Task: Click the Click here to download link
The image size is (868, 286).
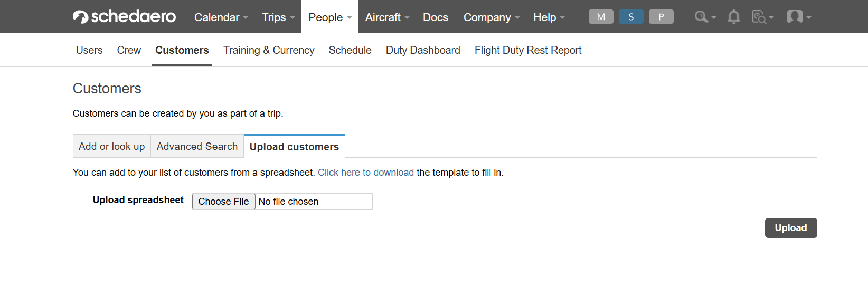Action: click(366, 173)
